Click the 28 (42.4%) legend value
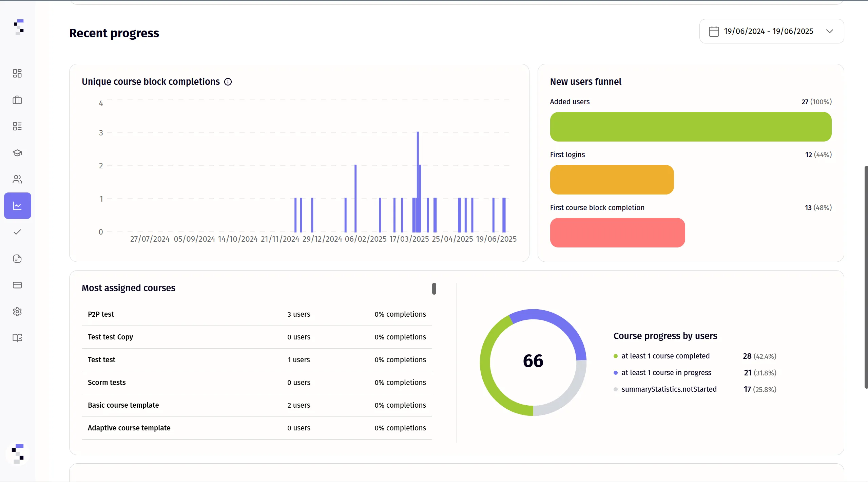The width and height of the screenshot is (868, 482). pos(759,356)
